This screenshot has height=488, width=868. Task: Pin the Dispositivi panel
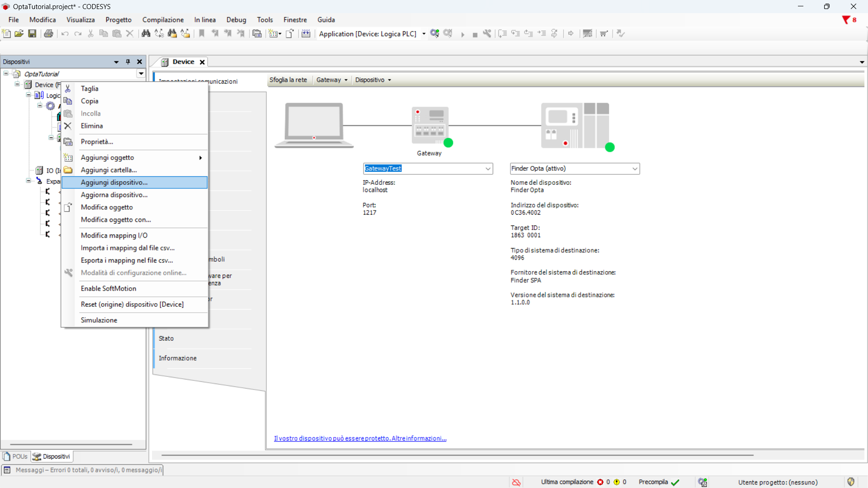tap(128, 62)
